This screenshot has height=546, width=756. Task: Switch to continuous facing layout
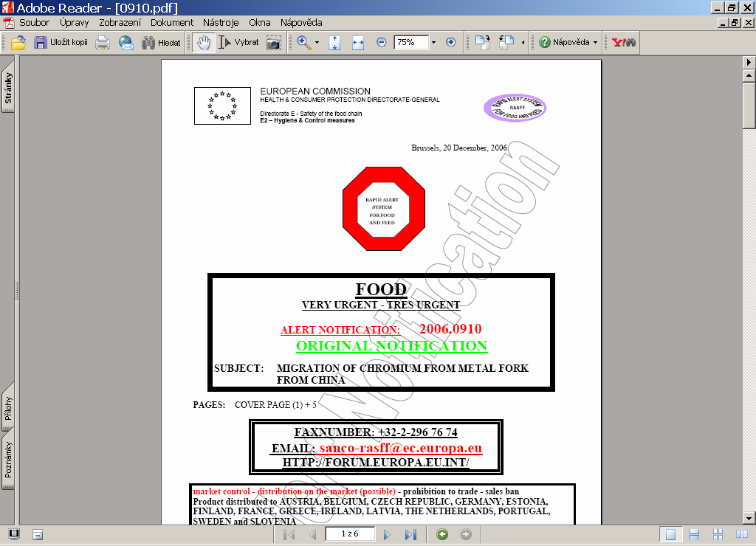718,534
